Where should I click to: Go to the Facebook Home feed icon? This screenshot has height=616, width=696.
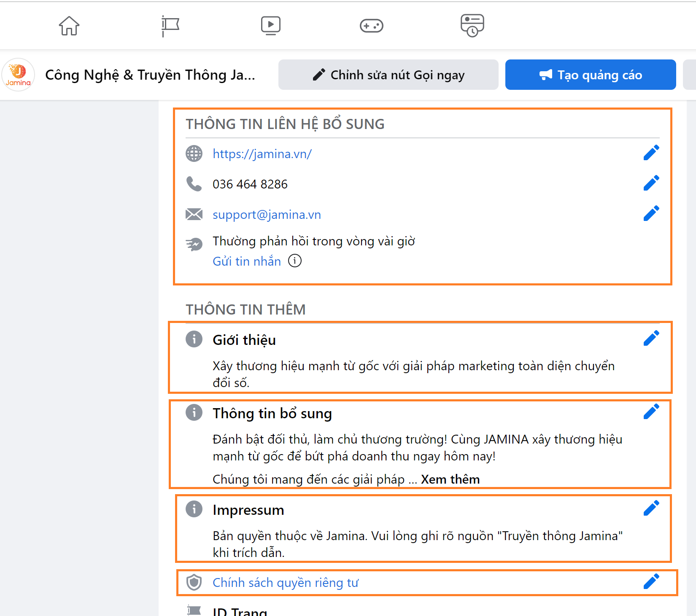(x=69, y=26)
